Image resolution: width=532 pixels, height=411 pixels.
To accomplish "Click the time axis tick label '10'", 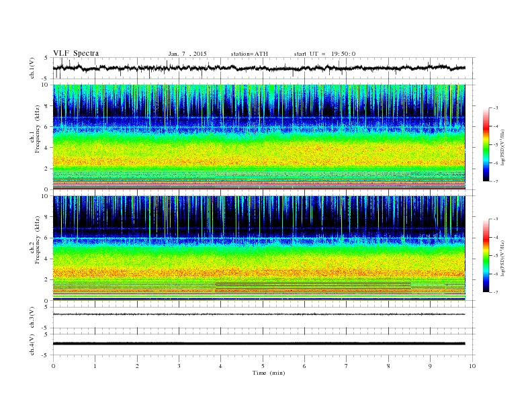I will click(472, 366).
